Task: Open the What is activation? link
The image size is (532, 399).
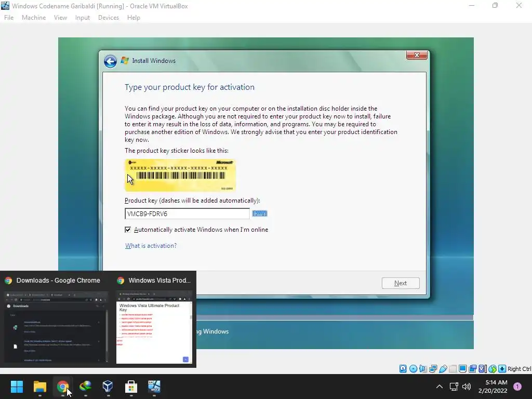Action: [x=151, y=246]
